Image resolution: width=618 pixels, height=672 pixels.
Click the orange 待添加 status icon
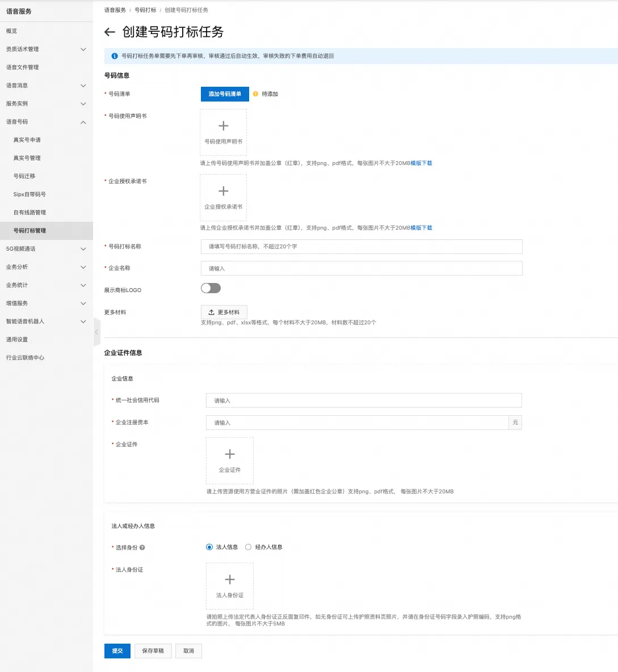pos(255,94)
